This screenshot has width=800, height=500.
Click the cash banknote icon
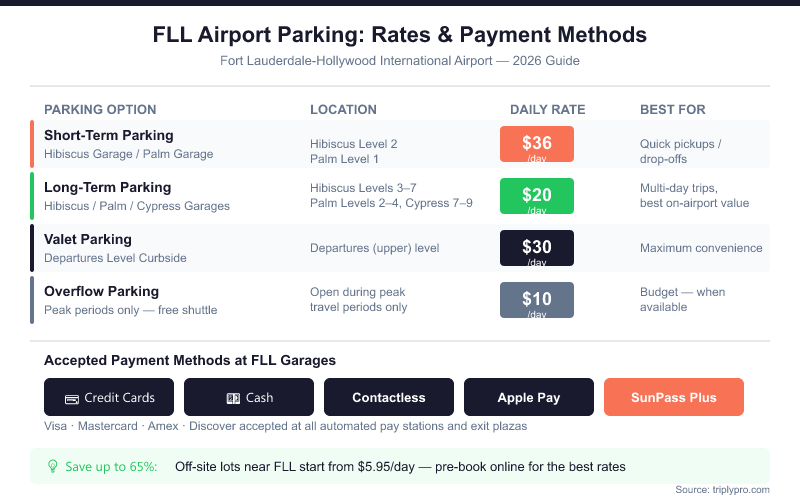(x=232, y=398)
